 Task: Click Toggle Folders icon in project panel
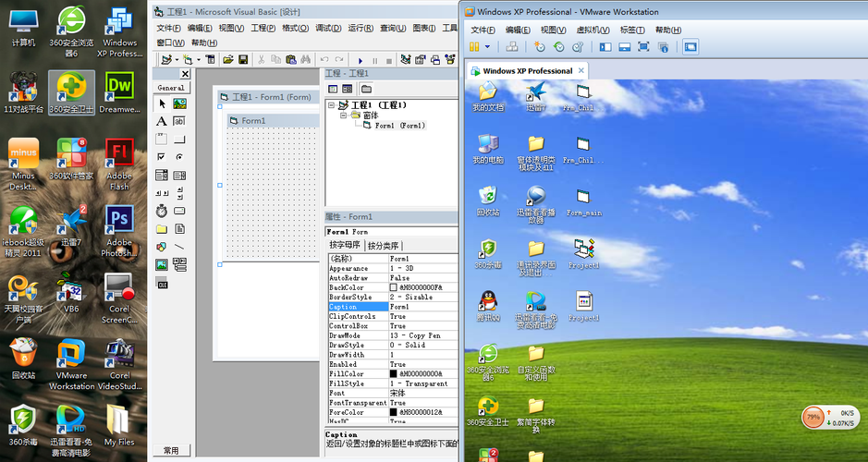pyautogui.click(x=366, y=89)
